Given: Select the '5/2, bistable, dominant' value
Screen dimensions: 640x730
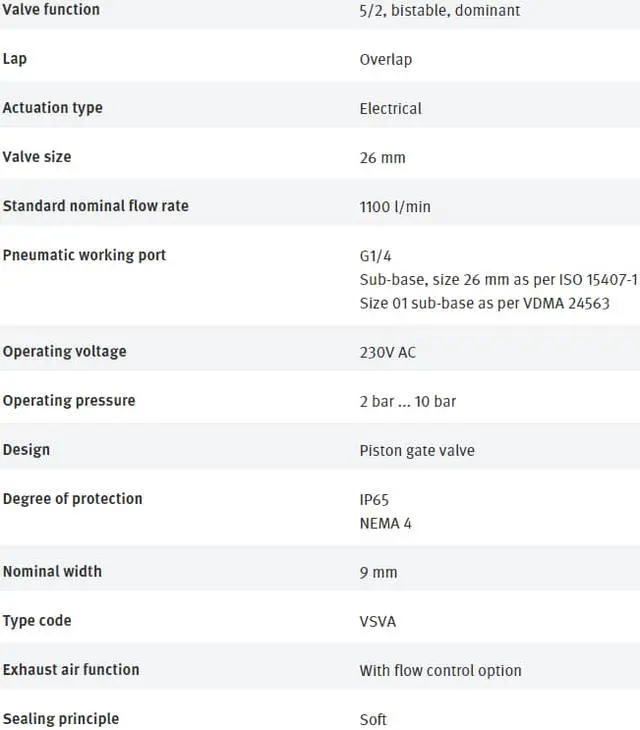Looking at the screenshot, I should 439,11.
